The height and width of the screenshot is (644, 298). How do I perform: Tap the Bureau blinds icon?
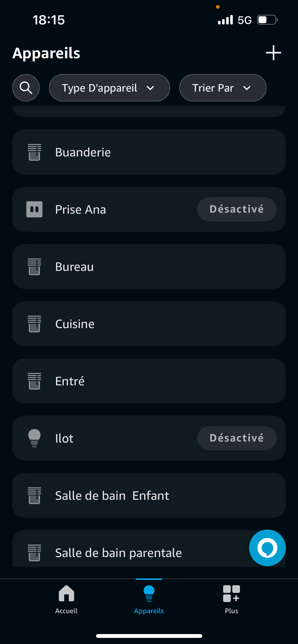click(34, 267)
